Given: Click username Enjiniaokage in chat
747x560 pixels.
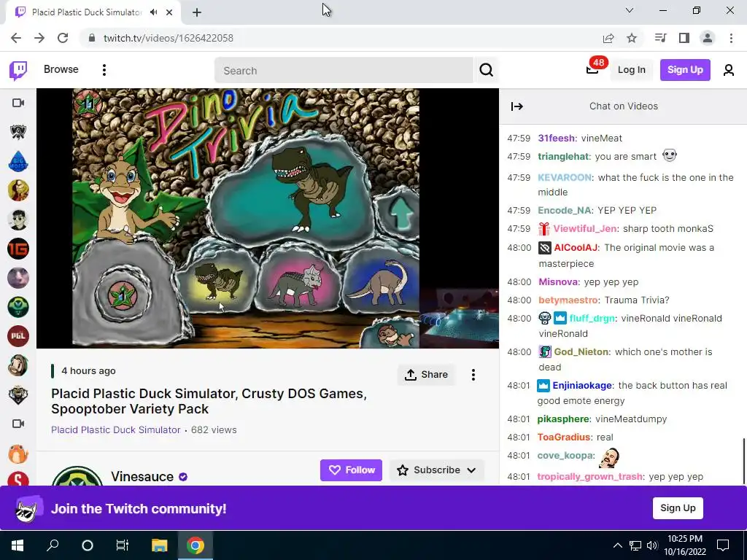Looking at the screenshot, I should pyautogui.click(x=582, y=385).
